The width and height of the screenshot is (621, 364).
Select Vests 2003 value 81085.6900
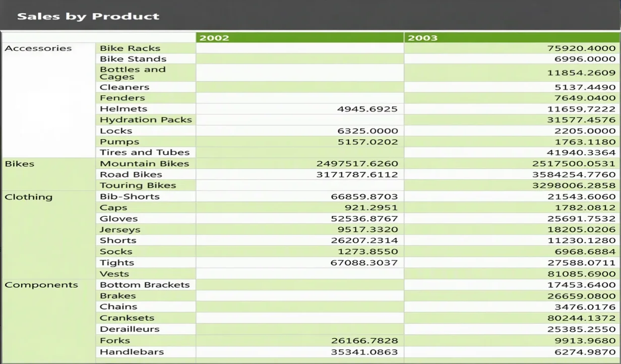pos(582,274)
